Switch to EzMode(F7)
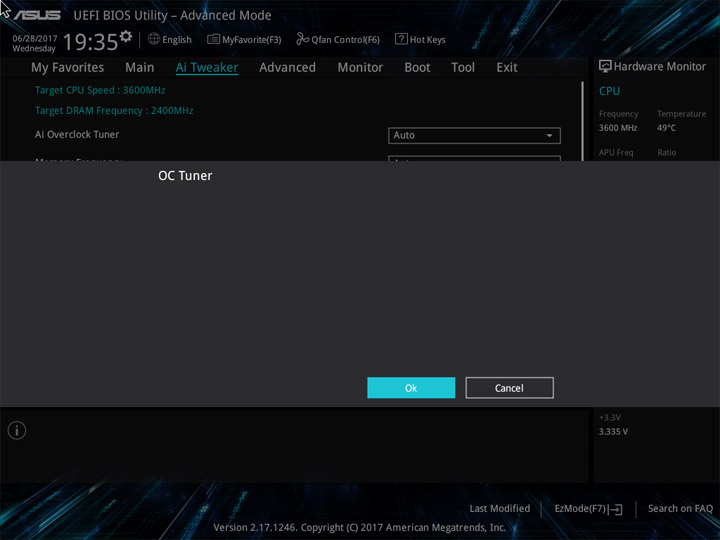This screenshot has height=540, width=720. tap(581, 509)
